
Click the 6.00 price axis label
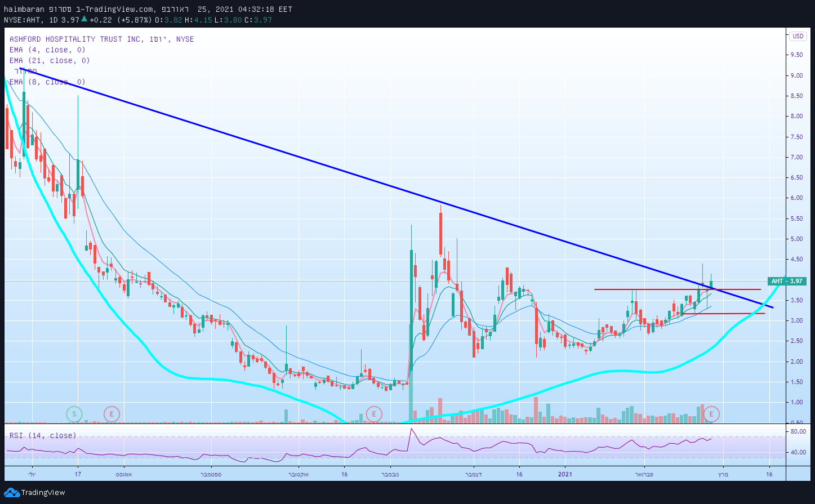(796, 198)
